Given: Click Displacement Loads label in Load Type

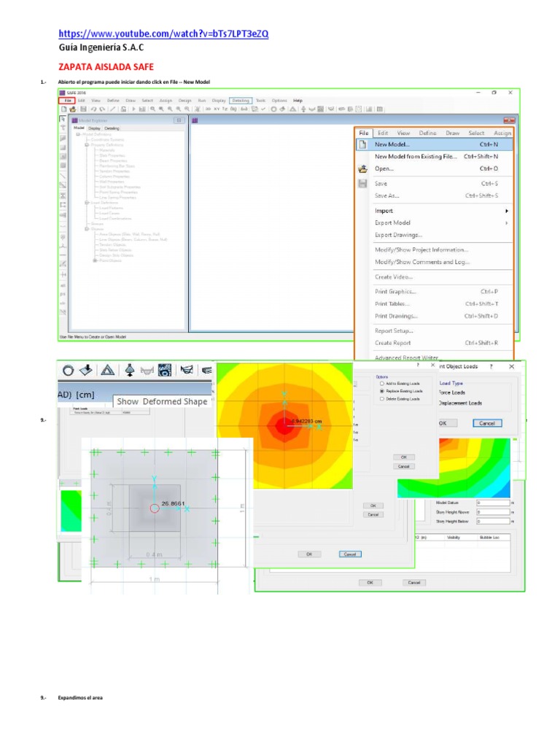Looking at the screenshot, I should coord(460,403).
